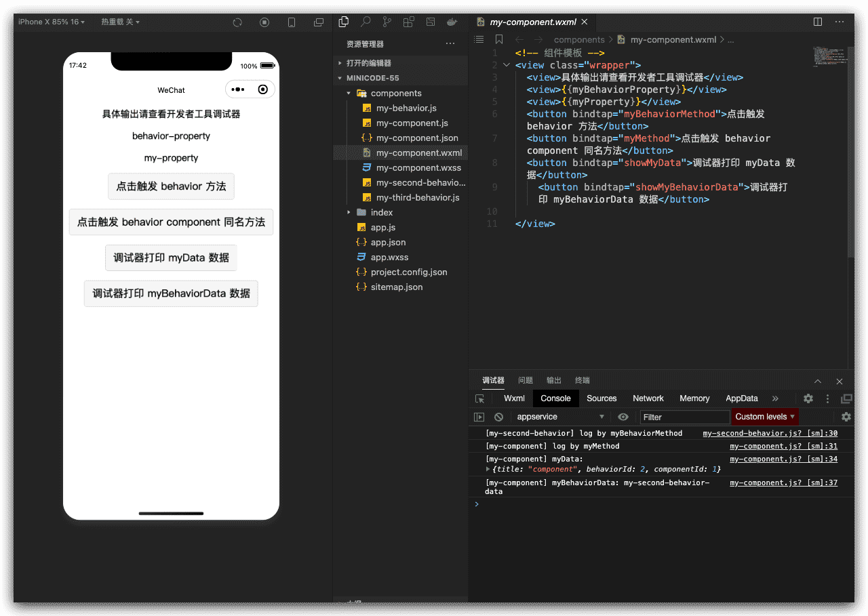Tap the 调试器打印 myData 数据 button
Viewport: 868px width, 616px height.
(x=171, y=258)
